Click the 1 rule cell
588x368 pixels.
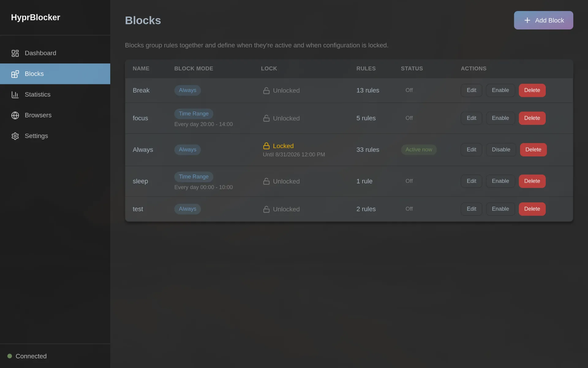[364, 181]
